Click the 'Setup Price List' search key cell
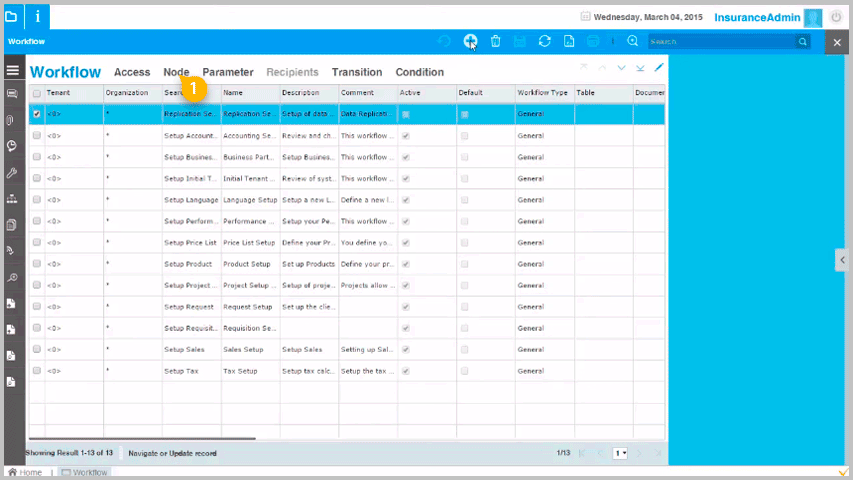The width and height of the screenshot is (853, 480). [x=190, y=243]
